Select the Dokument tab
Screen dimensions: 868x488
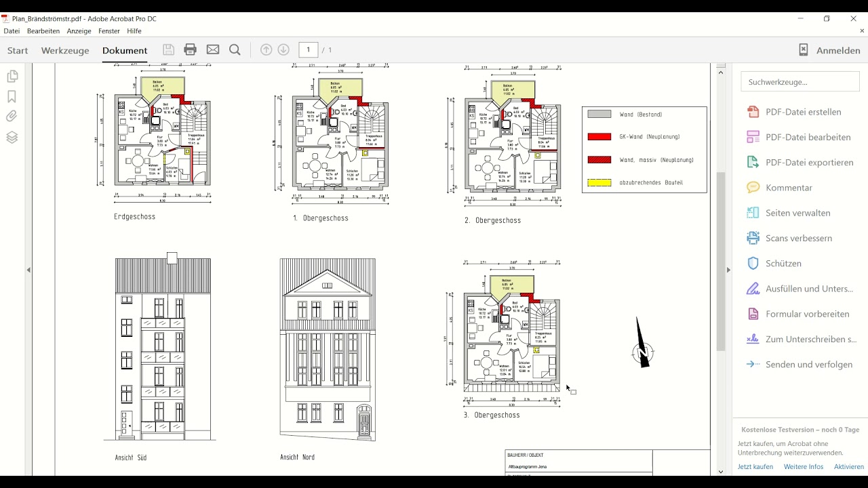(x=125, y=50)
